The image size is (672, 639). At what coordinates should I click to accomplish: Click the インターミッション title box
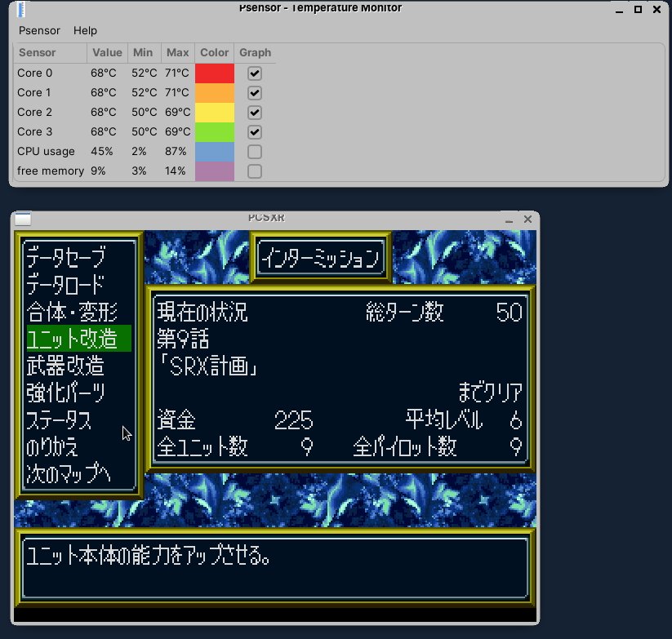[x=321, y=257]
